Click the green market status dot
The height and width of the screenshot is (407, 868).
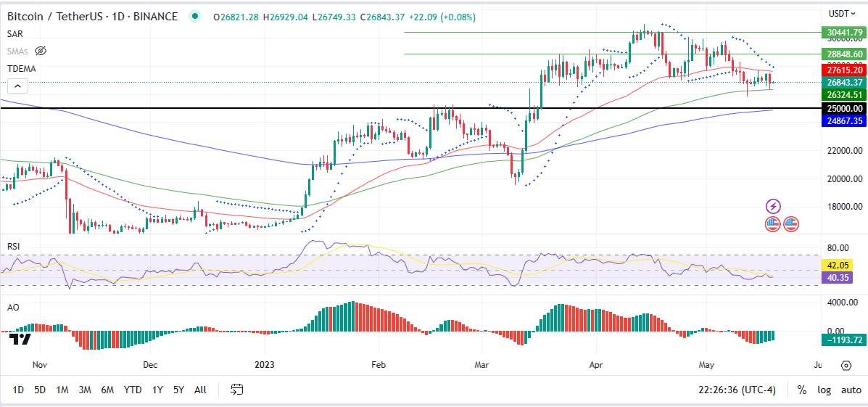[194, 17]
